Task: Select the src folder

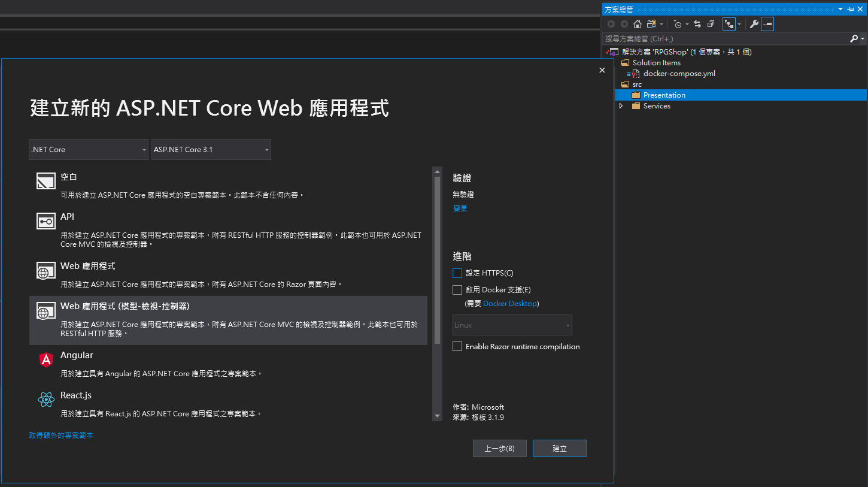Action: [x=637, y=84]
